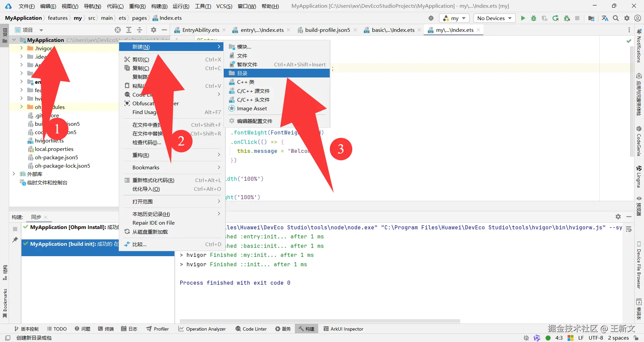Expand the 外部库 node

(14, 174)
